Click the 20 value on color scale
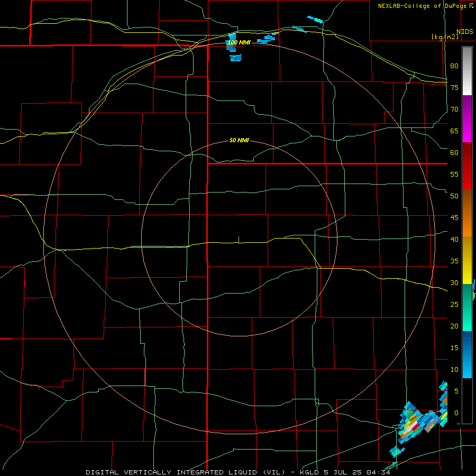The height and width of the screenshot is (476, 476). click(454, 326)
